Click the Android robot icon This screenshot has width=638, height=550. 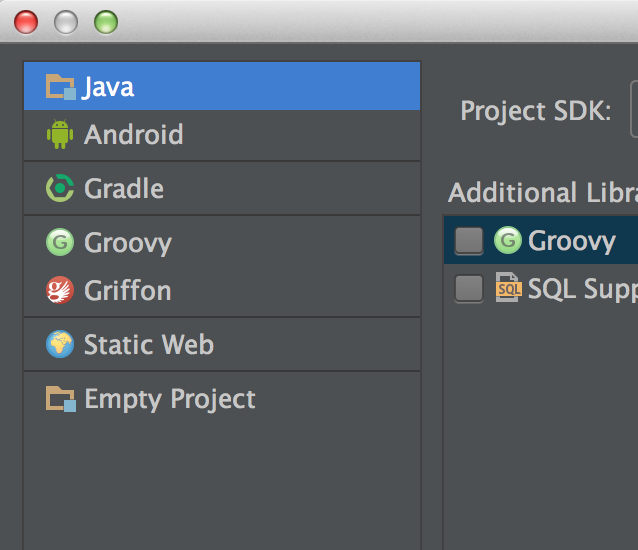point(60,134)
